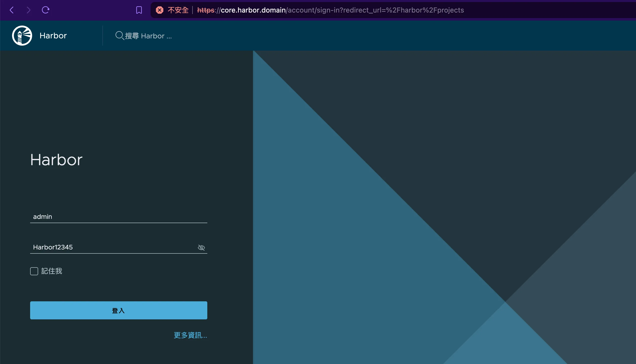Click the admin username input field
The height and width of the screenshot is (364, 636).
118,217
